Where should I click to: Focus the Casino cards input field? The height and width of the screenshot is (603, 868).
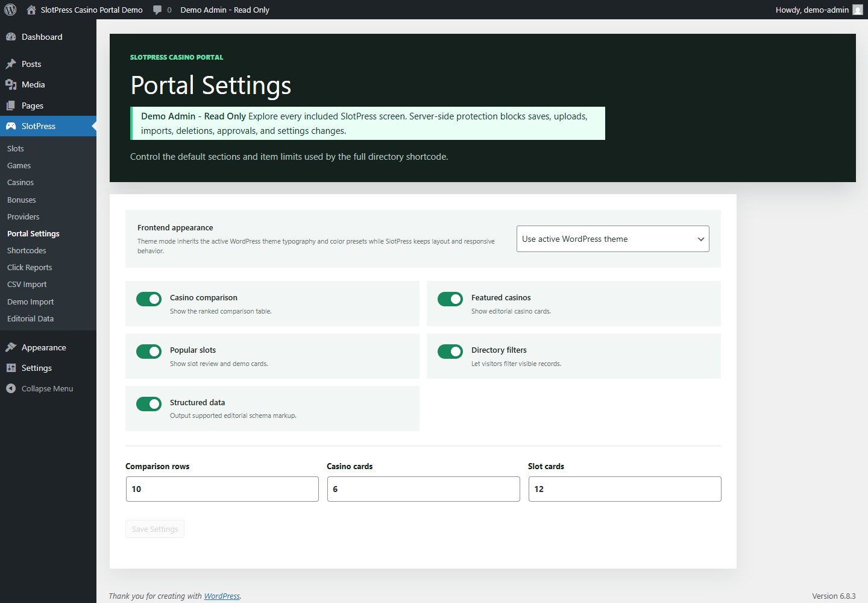tap(424, 489)
